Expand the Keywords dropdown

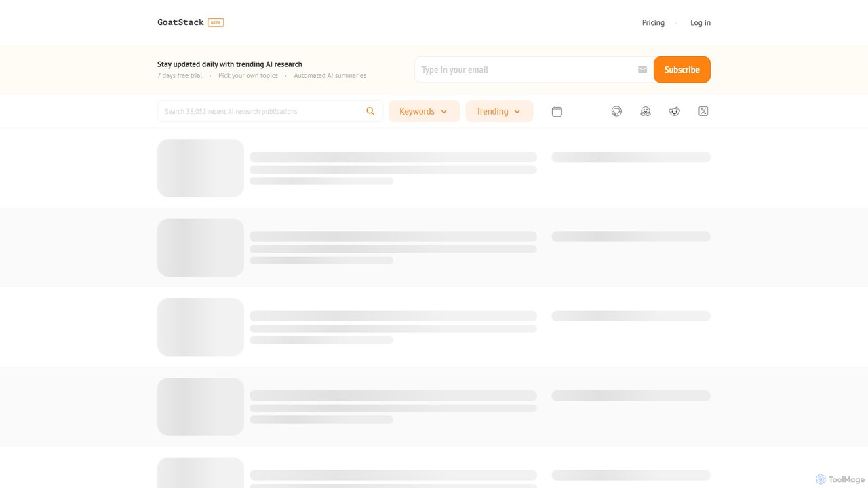click(424, 111)
